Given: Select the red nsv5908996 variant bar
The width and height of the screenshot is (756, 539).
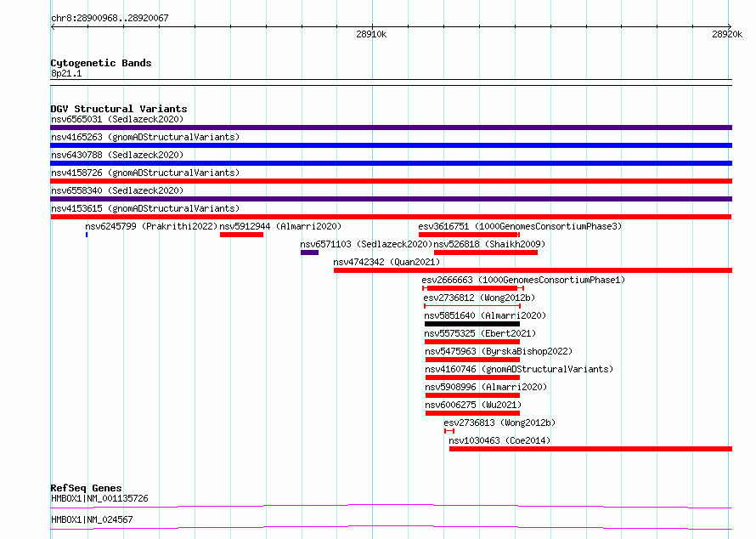Looking at the screenshot, I should 472,395.
